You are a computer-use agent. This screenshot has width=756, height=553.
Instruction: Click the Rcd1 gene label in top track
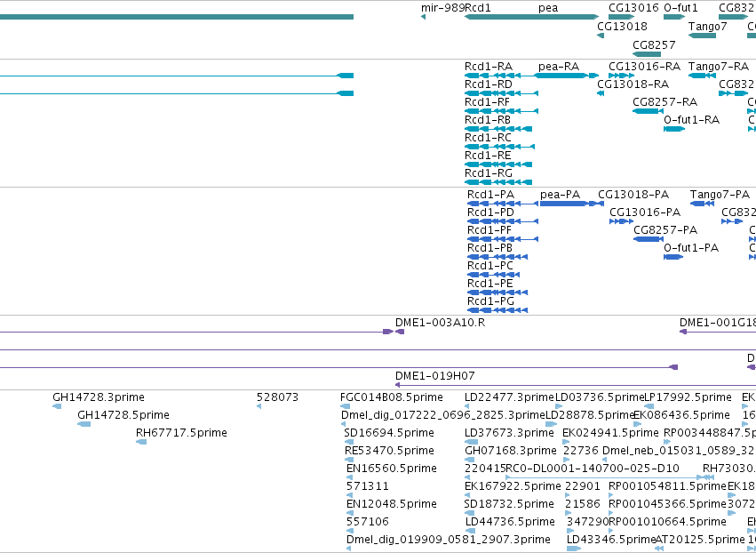478,8
